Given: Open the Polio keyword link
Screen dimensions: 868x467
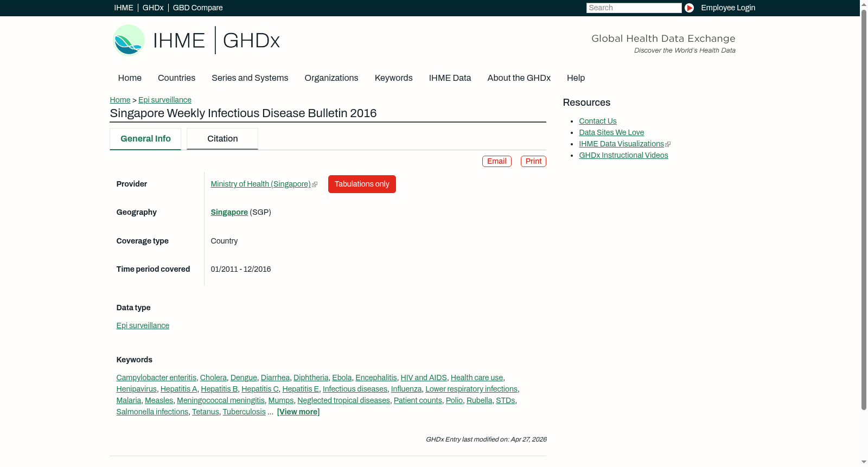Looking at the screenshot, I should pos(454,401).
